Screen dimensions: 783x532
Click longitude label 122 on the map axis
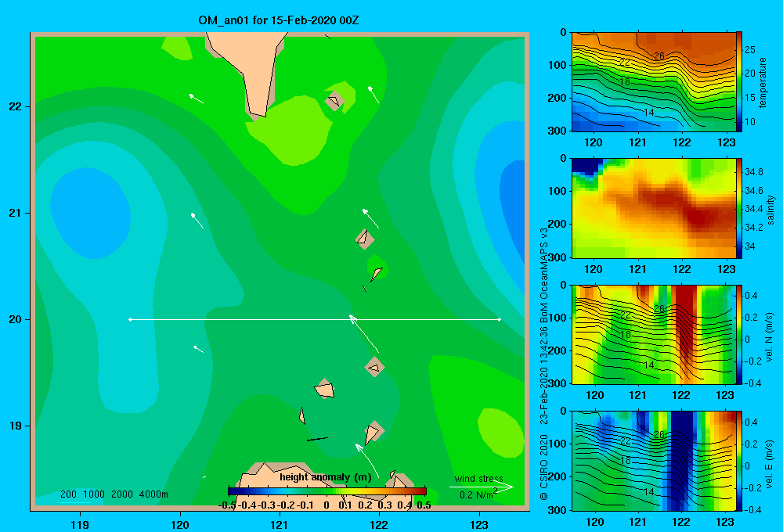(379, 524)
